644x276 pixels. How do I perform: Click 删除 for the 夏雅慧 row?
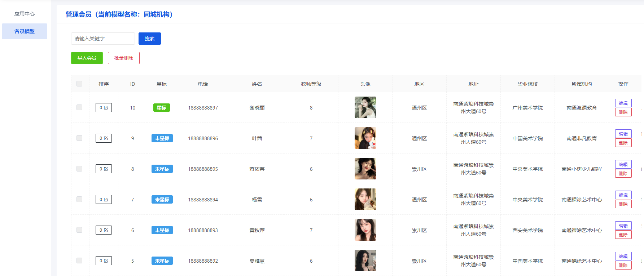point(623,266)
